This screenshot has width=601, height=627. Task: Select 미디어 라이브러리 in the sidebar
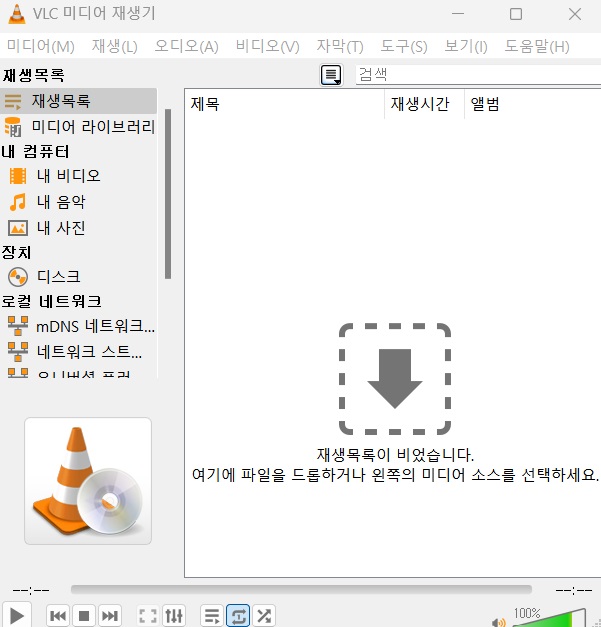pos(78,127)
